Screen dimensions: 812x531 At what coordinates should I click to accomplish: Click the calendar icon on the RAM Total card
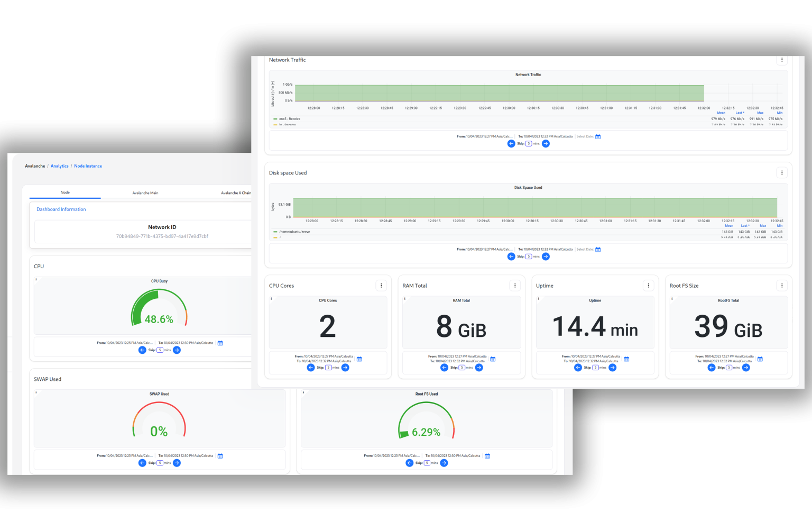coord(492,359)
